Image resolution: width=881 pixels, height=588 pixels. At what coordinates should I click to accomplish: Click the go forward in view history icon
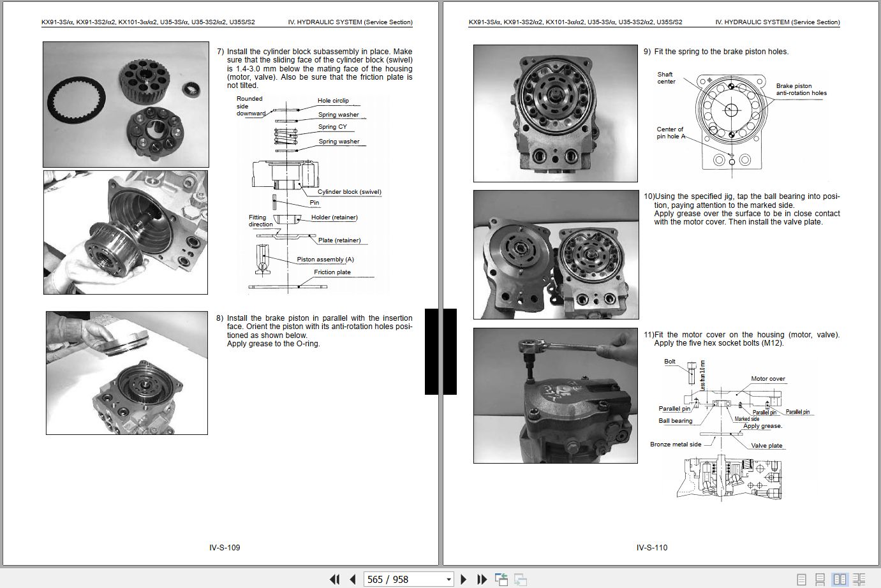pyautogui.click(x=521, y=579)
